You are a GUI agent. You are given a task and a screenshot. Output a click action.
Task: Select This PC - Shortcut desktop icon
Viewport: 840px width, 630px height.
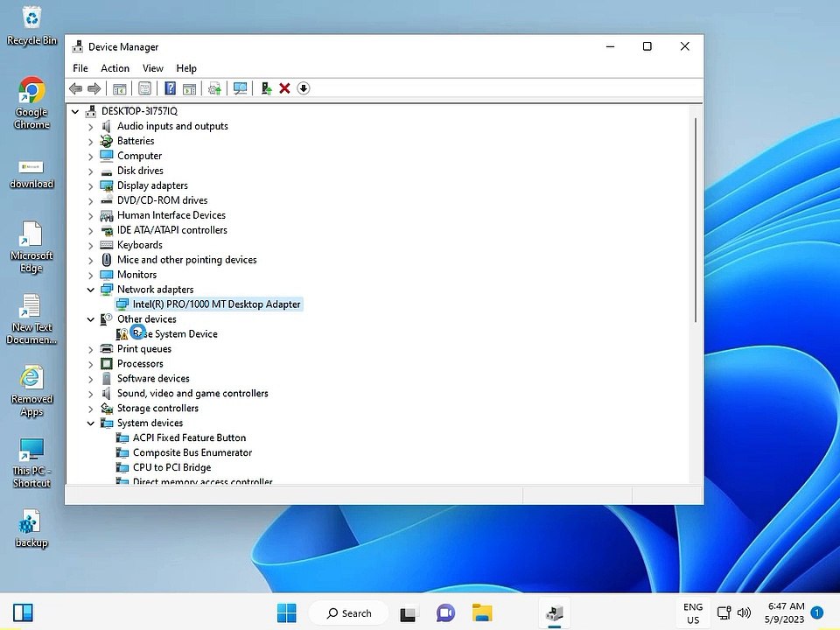[x=31, y=463]
